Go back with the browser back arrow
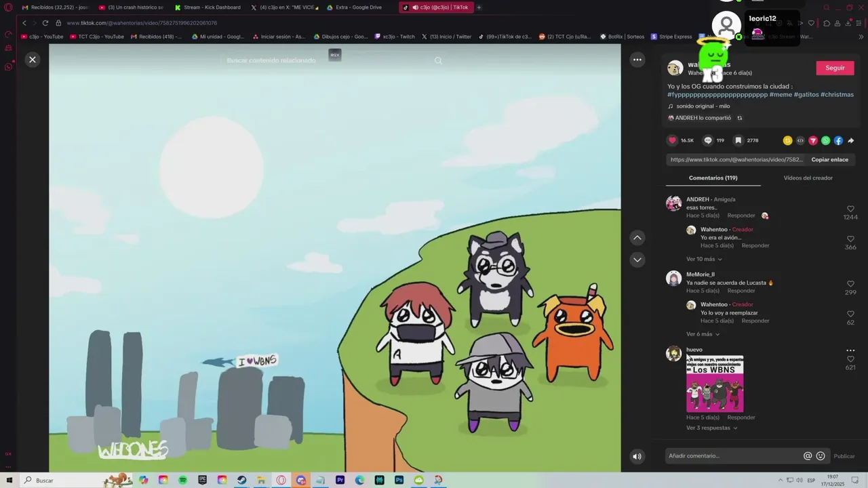The height and width of the screenshot is (488, 868). click(24, 23)
